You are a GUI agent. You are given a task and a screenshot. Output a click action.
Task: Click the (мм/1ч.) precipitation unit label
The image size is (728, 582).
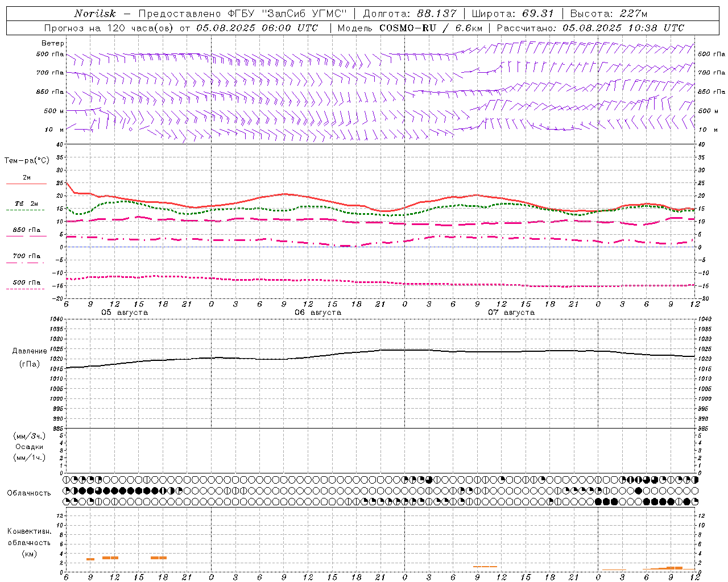(x=30, y=458)
